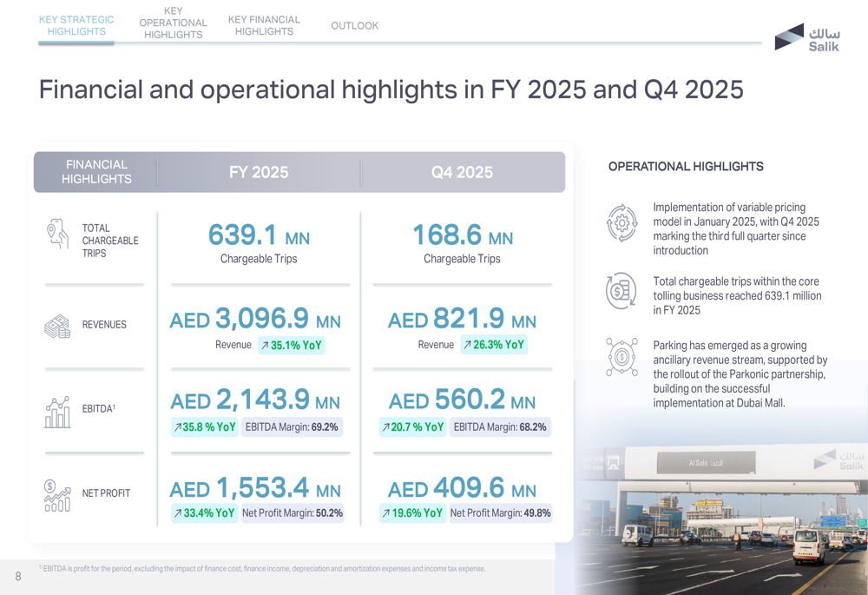Switch to the Key Financial Highlights tab
Image resolution: width=868 pixels, height=595 pixels.
(264, 24)
